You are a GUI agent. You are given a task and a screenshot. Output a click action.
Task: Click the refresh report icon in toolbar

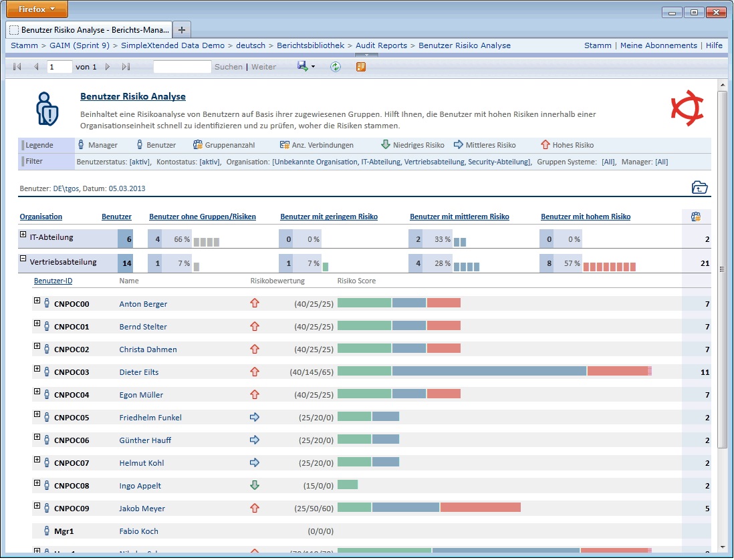point(335,67)
